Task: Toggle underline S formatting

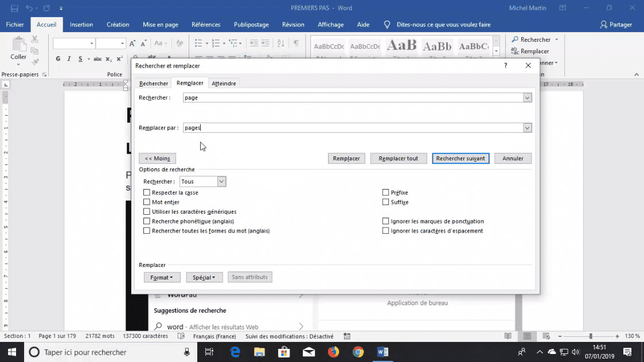Action: click(80, 58)
